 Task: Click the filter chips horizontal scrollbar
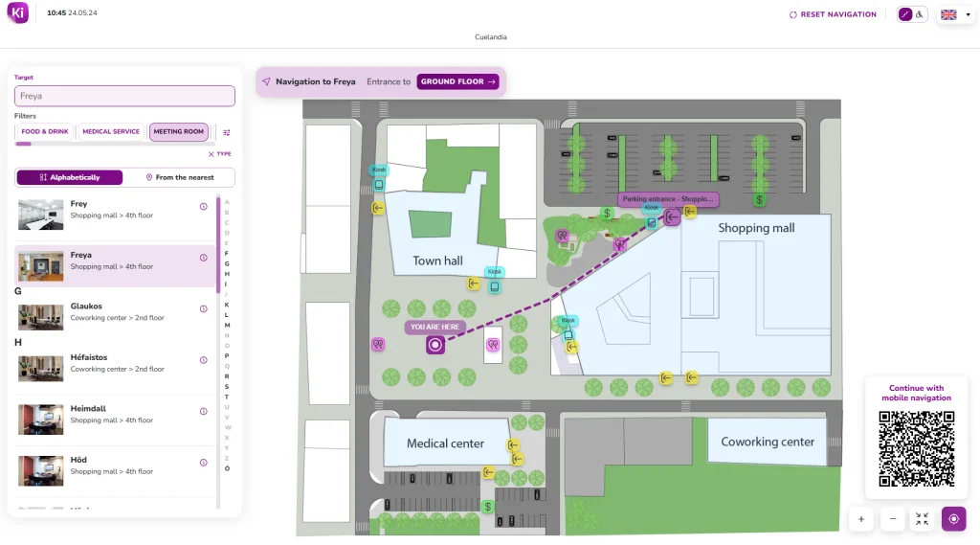click(23, 144)
